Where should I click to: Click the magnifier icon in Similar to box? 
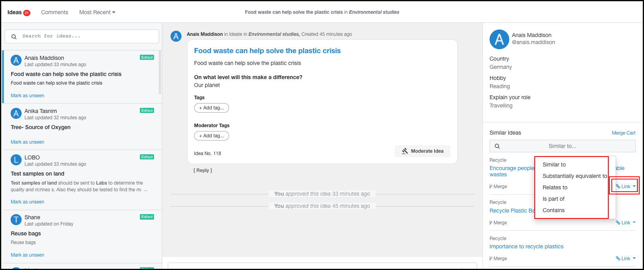click(x=497, y=146)
